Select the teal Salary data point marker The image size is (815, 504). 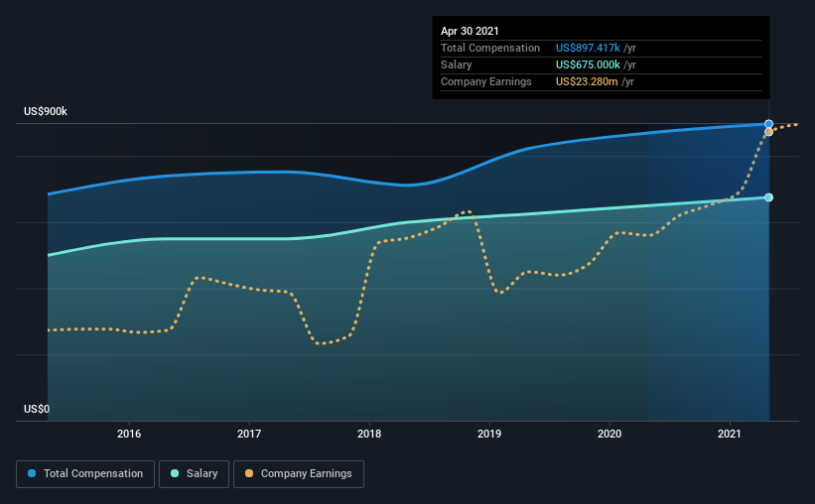[768, 197]
